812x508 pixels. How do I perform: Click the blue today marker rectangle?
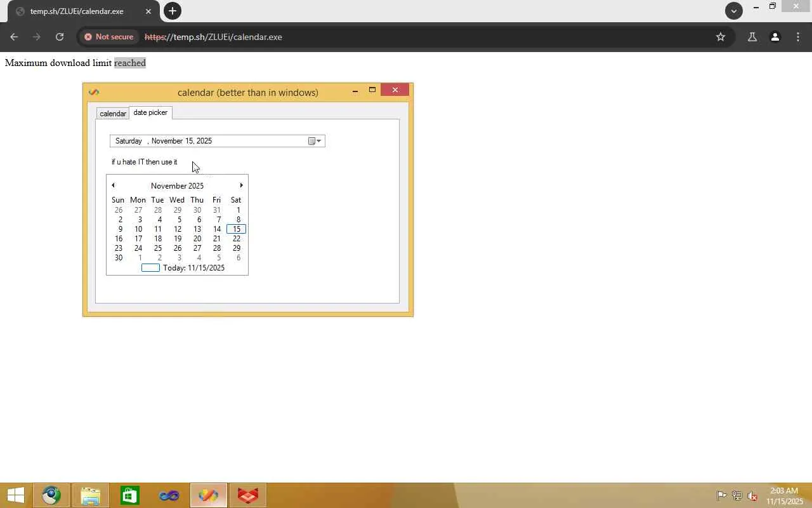[x=150, y=268]
